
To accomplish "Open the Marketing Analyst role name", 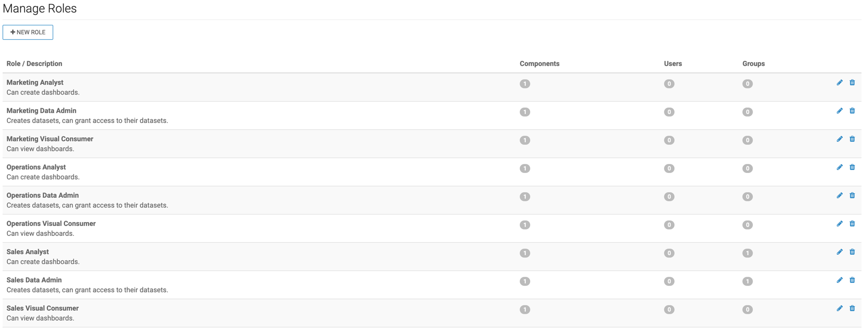I will tap(35, 83).
